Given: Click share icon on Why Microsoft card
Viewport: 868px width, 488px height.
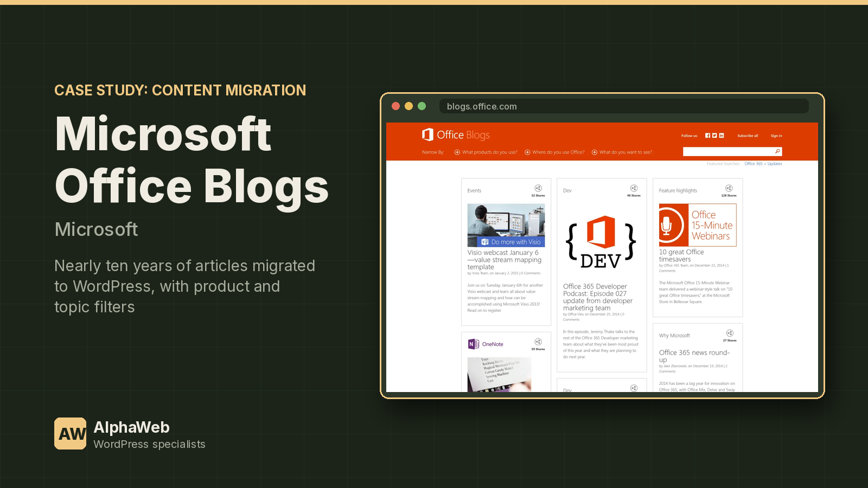Looking at the screenshot, I should click(x=730, y=333).
